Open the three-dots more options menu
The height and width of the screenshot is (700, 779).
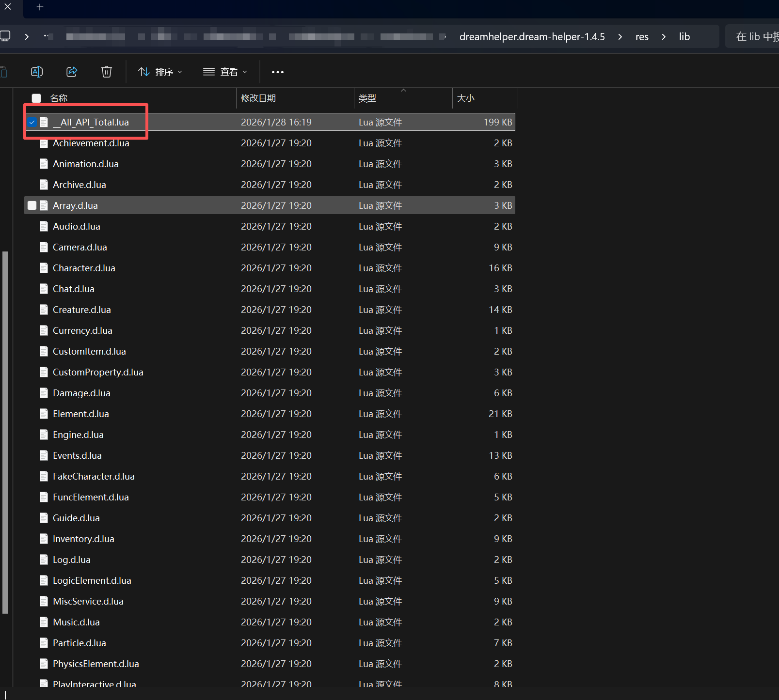click(x=277, y=72)
